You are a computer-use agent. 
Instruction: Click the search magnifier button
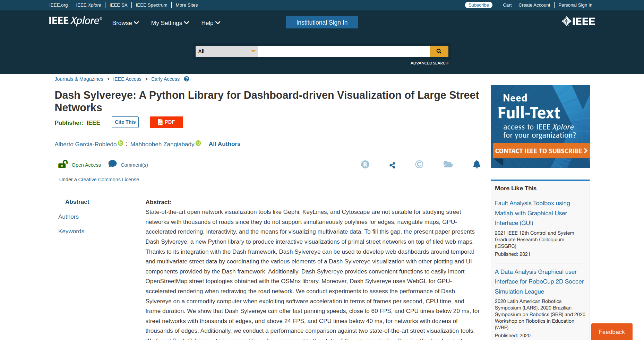[x=439, y=51]
